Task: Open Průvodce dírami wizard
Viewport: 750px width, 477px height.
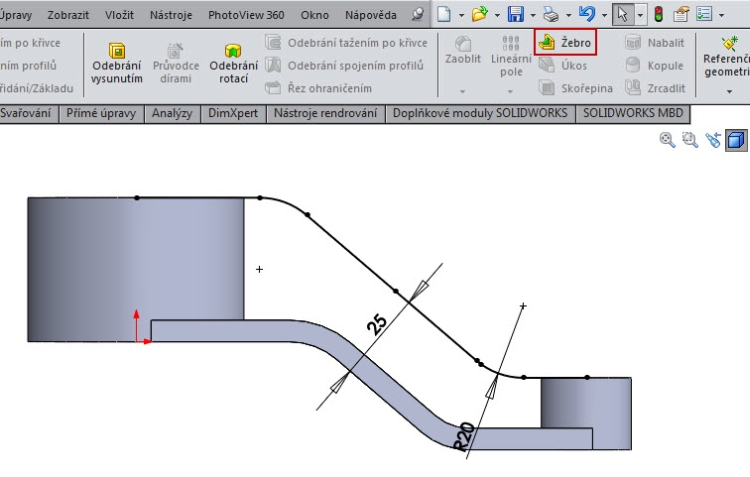Action: pos(176,64)
